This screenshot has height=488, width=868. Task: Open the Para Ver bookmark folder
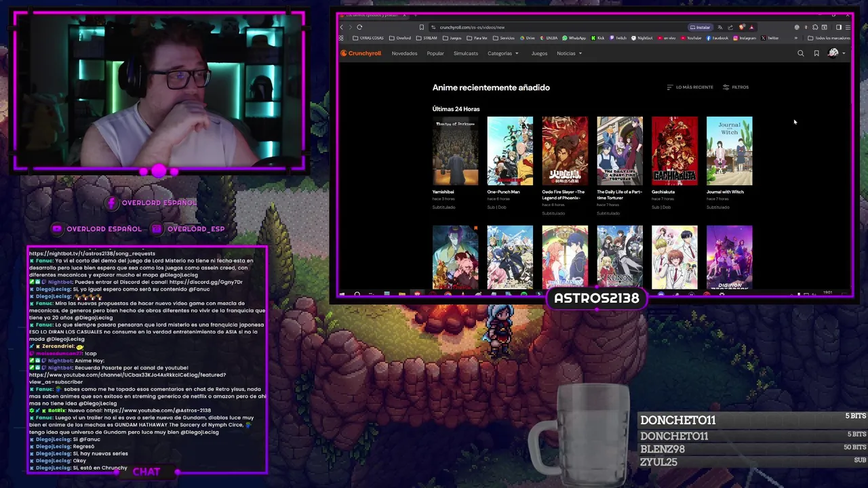click(477, 38)
